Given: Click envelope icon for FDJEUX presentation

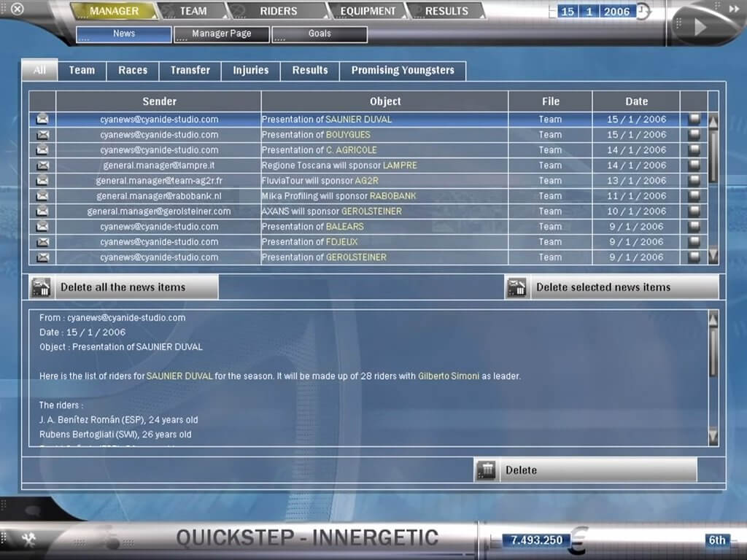Looking at the screenshot, I should pyautogui.click(x=42, y=242).
